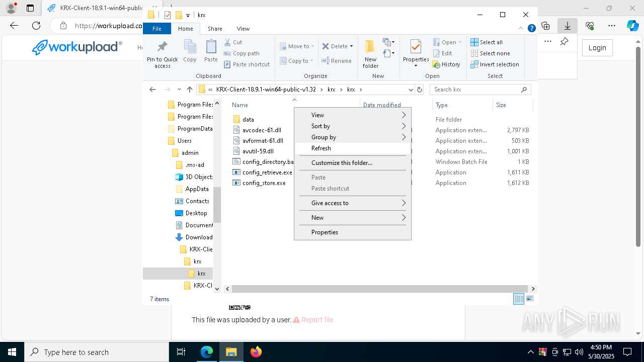The height and width of the screenshot is (362, 644).
Task: Click the Delete ribbon button
Action: [x=337, y=46]
